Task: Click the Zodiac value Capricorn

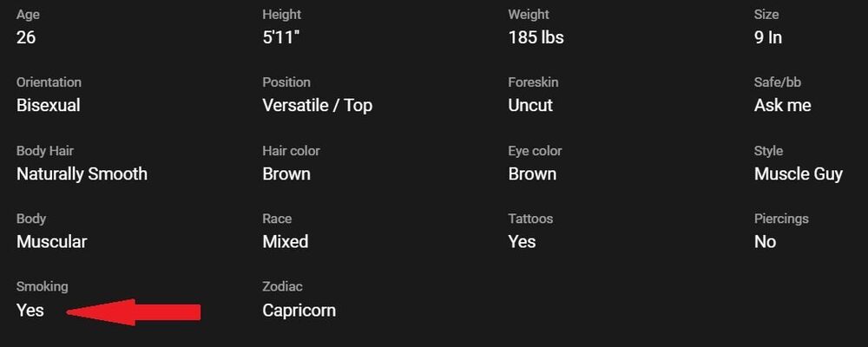Action: [x=299, y=310]
